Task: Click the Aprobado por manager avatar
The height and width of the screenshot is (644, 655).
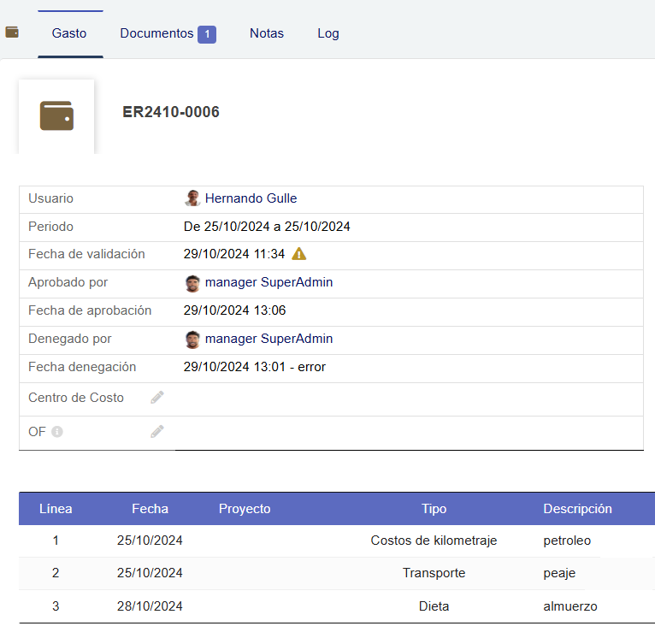Action: [x=192, y=283]
